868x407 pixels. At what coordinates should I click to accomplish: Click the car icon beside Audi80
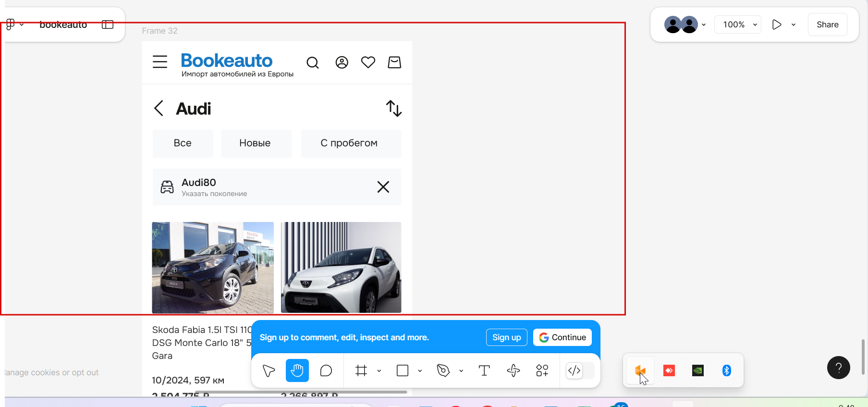[x=167, y=187]
